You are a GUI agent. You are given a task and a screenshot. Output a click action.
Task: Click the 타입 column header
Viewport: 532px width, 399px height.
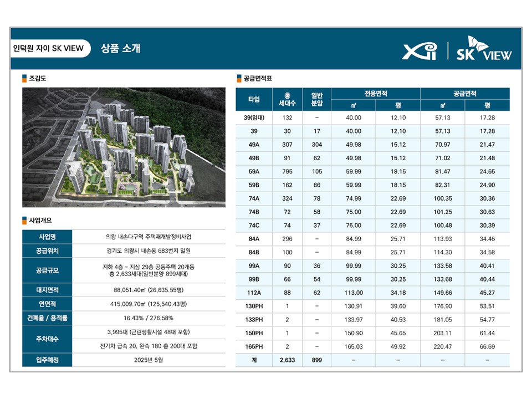pos(254,99)
